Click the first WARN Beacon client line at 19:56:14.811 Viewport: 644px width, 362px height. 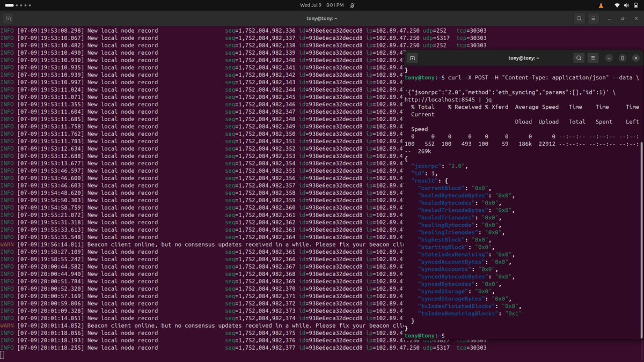201,244
